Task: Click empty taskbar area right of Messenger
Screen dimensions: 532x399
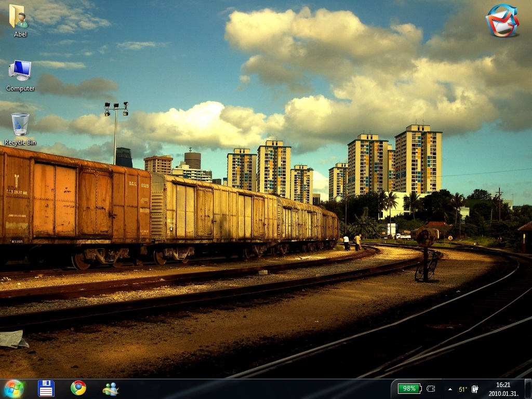Action: click(x=249, y=389)
